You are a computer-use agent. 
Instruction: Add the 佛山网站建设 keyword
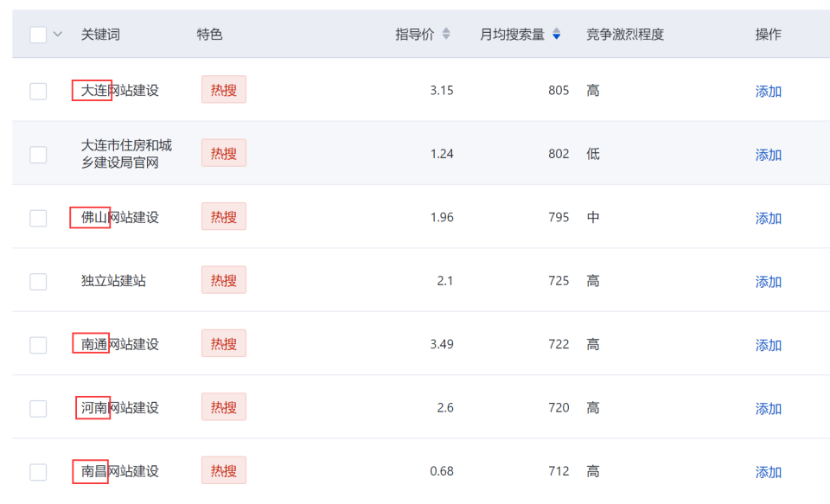click(x=769, y=219)
